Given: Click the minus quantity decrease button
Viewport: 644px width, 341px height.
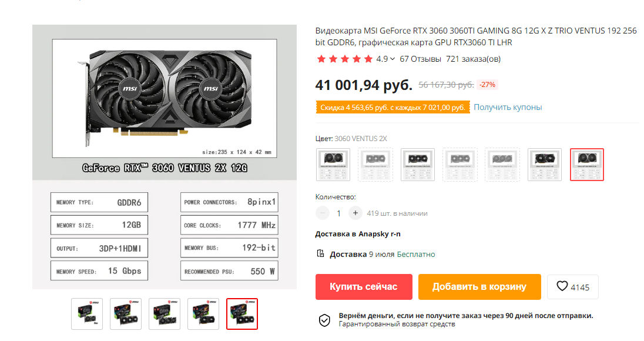Looking at the screenshot, I should click(x=323, y=213).
